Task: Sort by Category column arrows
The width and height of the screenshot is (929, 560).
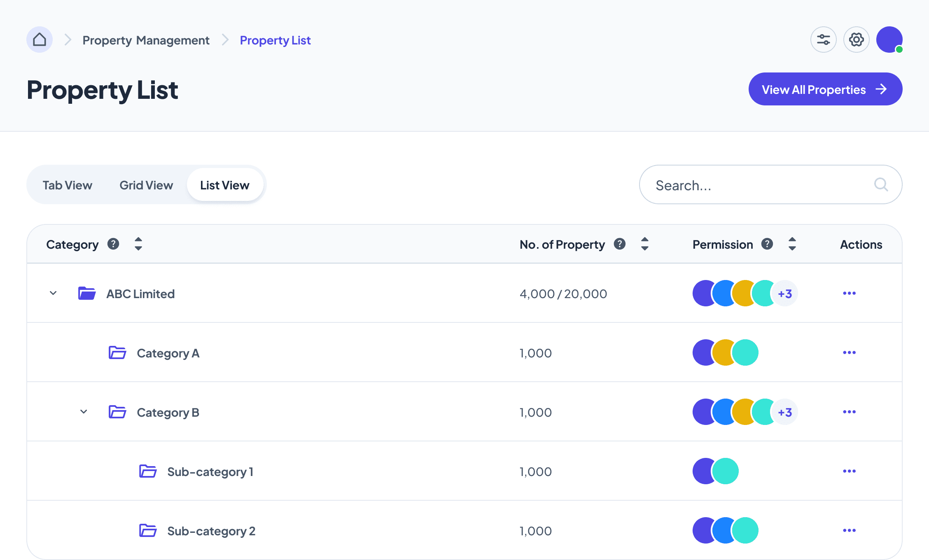Action: (x=138, y=244)
